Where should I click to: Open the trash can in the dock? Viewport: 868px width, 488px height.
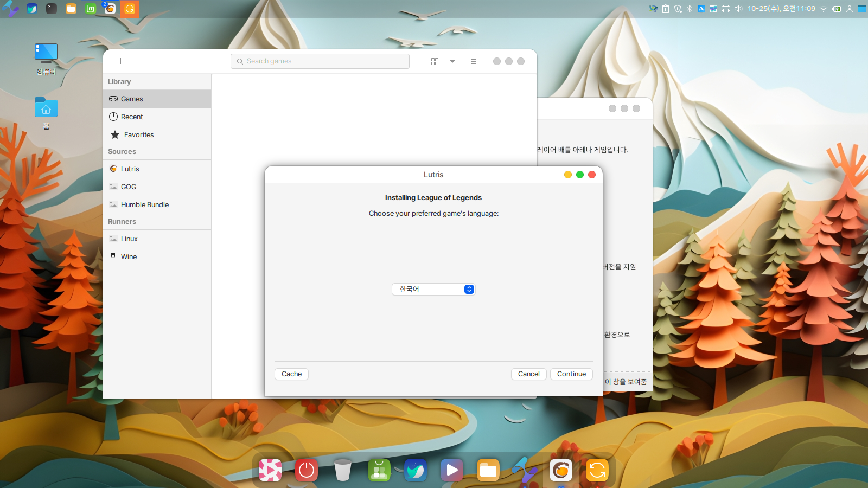pos(343,470)
